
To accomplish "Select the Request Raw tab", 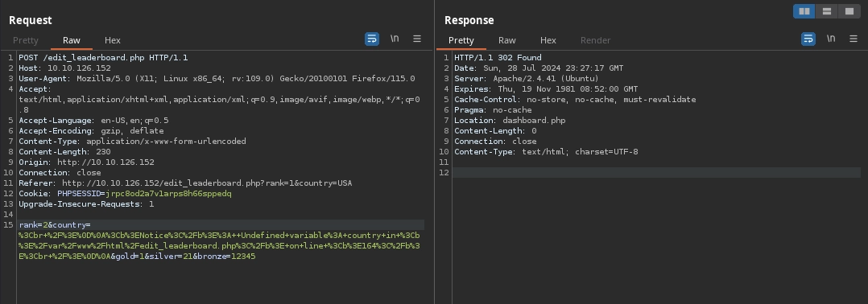I will [x=72, y=40].
